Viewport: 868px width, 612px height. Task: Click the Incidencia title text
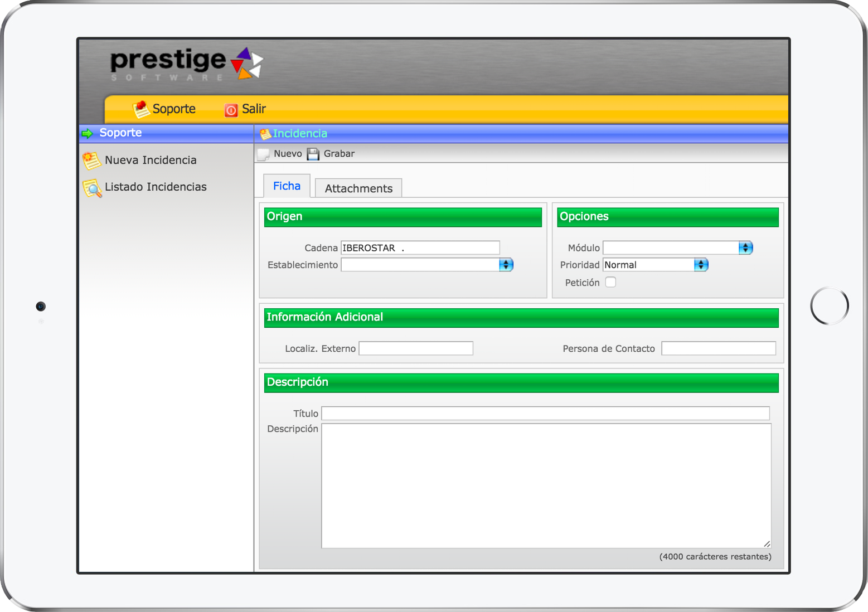[300, 134]
